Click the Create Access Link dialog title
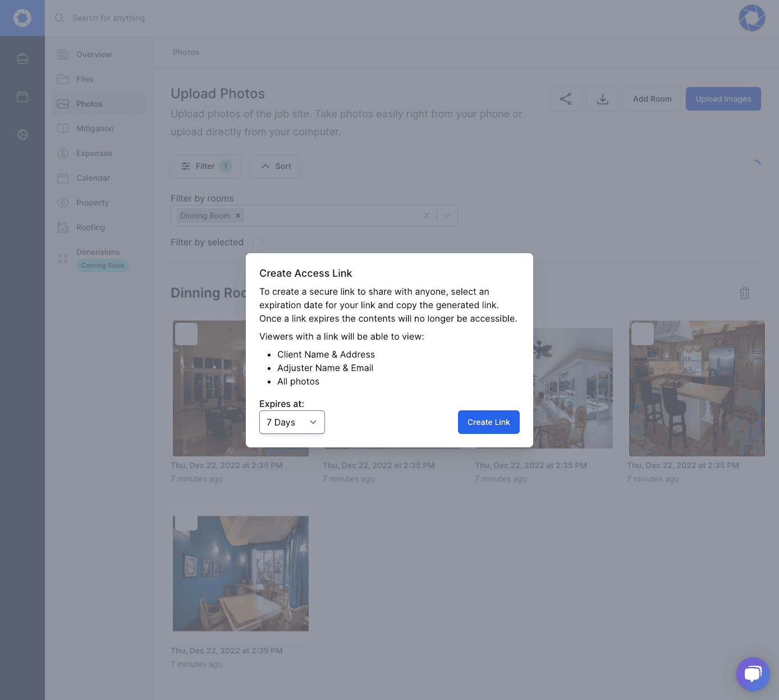 tap(306, 273)
